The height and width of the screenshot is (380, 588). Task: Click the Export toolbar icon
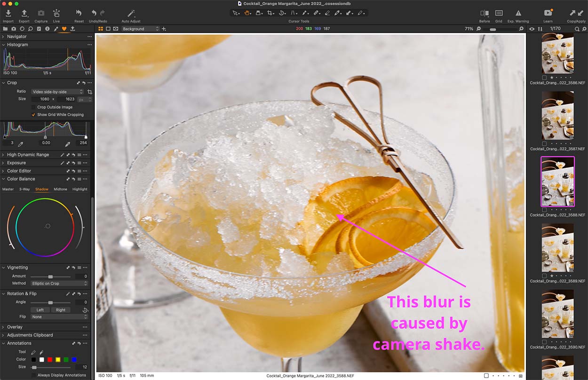click(x=24, y=13)
